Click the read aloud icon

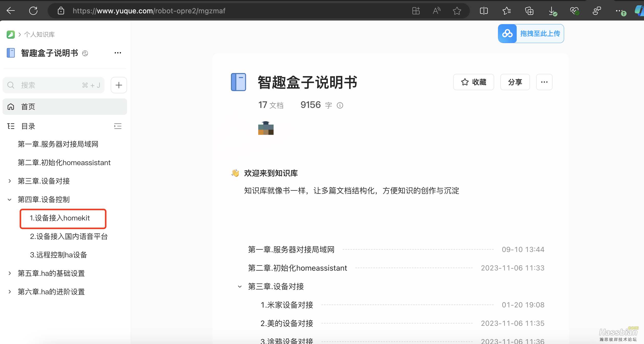click(x=437, y=11)
